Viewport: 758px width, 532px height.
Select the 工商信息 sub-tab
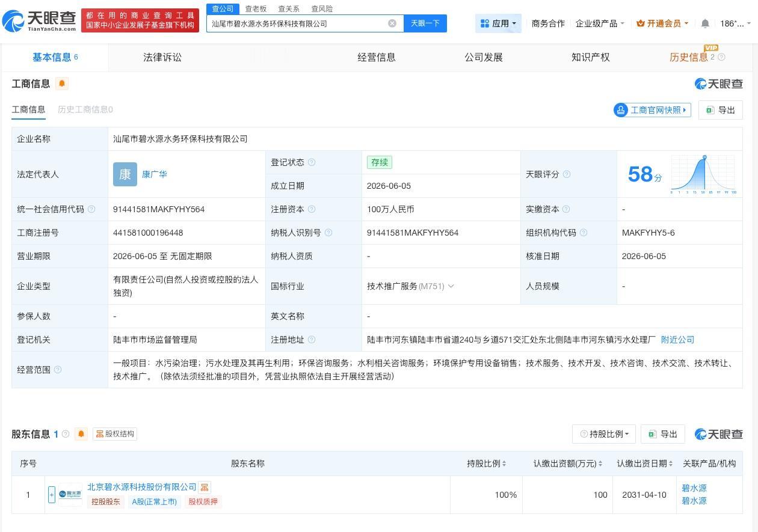(28, 109)
